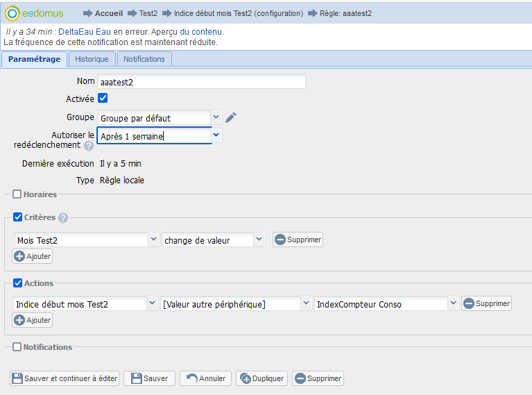Click the Nom text field
This screenshot has height=395, width=532.
click(x=201, y=82)
